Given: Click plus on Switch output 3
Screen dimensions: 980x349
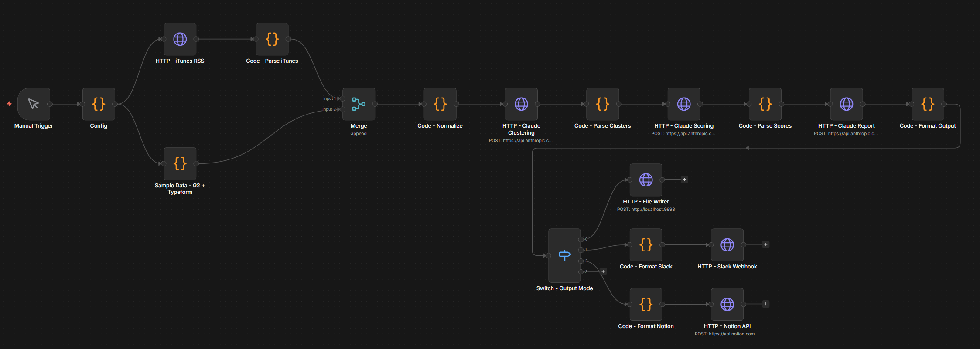Looking at the screenshot, I should coord(603,271).
